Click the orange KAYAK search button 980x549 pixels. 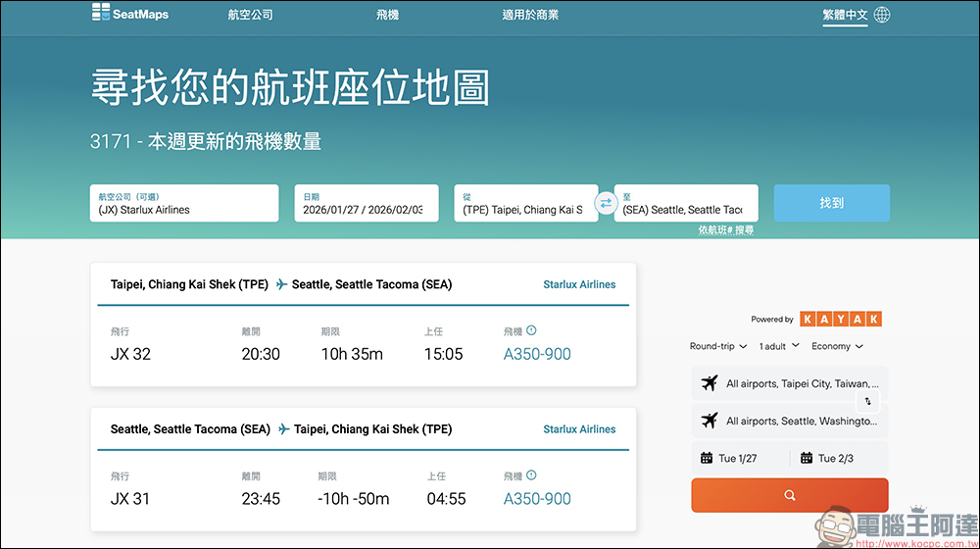[x=789, y=495]
